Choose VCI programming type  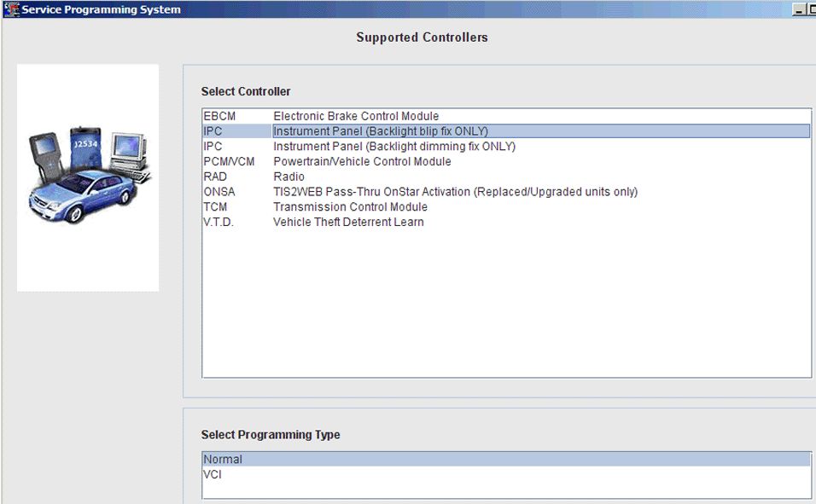click(213, 474)
